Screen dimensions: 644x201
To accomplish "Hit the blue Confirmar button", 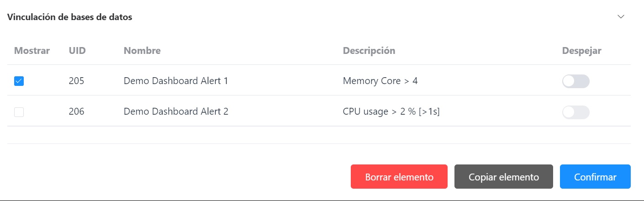I will coord(595,177).
